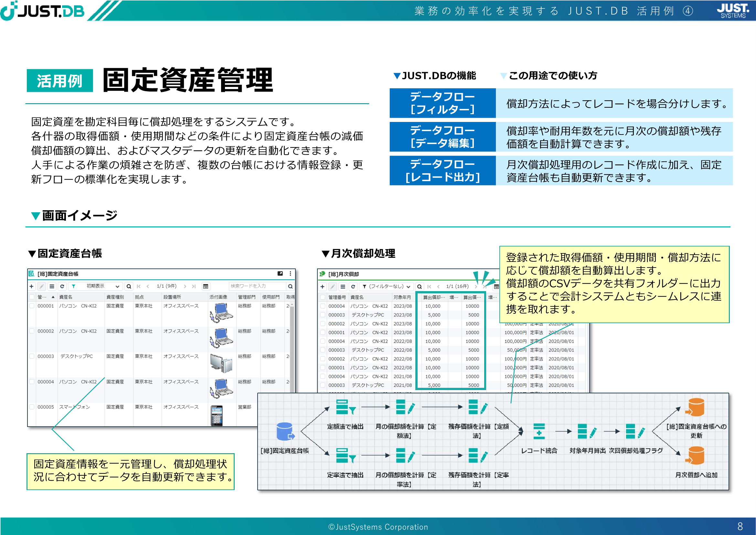Click the calendar view icon in 固定資産台帳 toolbar
This screenshot has width=756, height=535.
[x=206, y=286]
